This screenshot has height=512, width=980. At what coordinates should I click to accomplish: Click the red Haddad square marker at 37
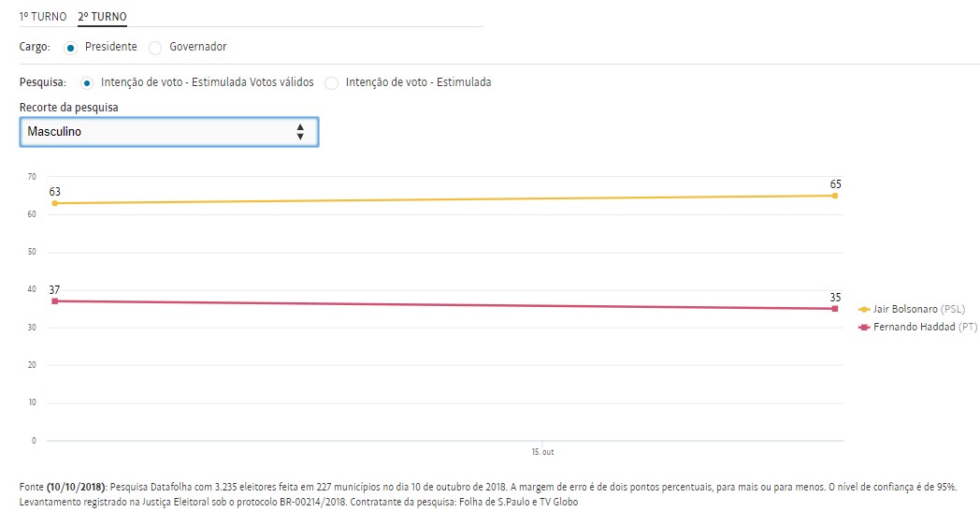point(55,301)
